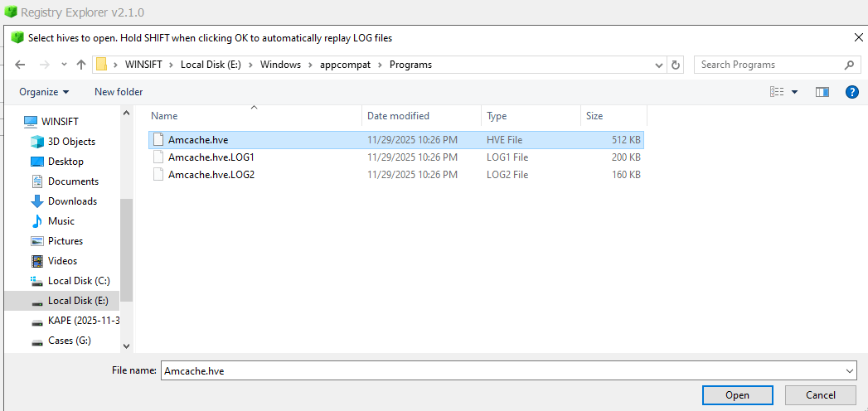Select Windows breadcrumb segment

pyautogui.click(x=281, y=65)
